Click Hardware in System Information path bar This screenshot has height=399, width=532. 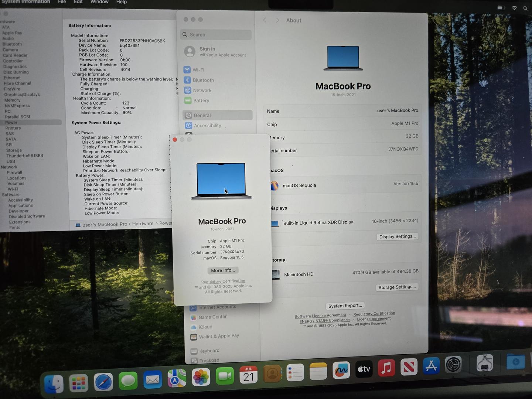click(143, 224)
